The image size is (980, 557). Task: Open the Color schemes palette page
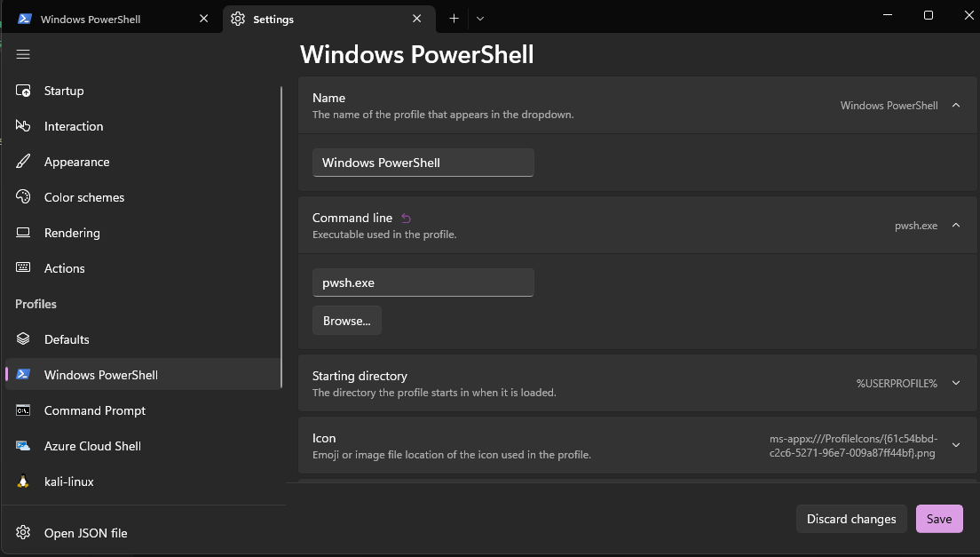pyautogui.click(x=84, y=197)
